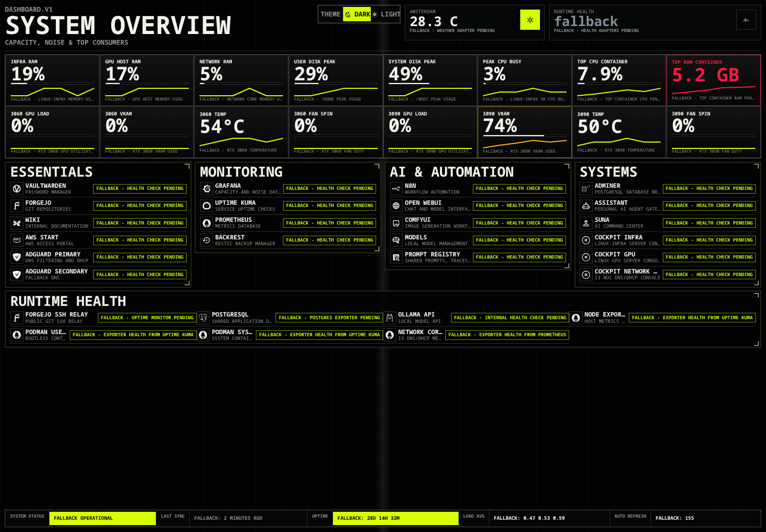This screenshot has width=766, height=532.
Task: Open the ComfyUI icon
Action: pos(396,223)
